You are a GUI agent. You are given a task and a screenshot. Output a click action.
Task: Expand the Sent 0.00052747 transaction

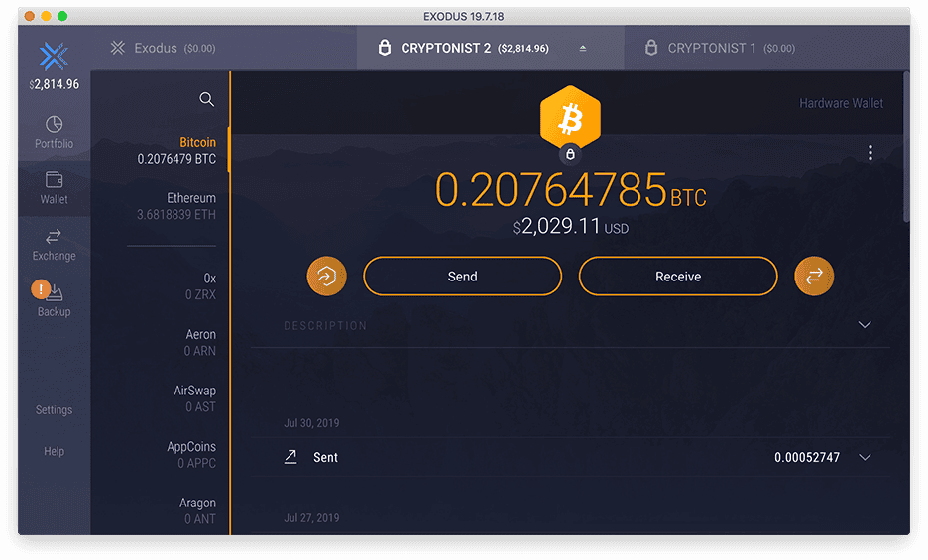click(x=865, y=457)
